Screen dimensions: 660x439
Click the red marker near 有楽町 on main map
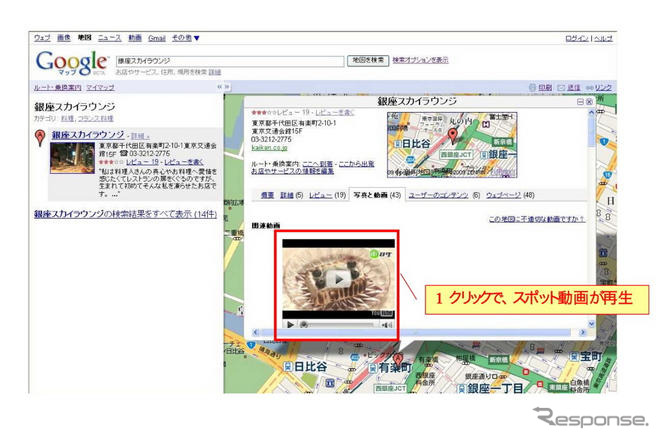coord(398,359)
